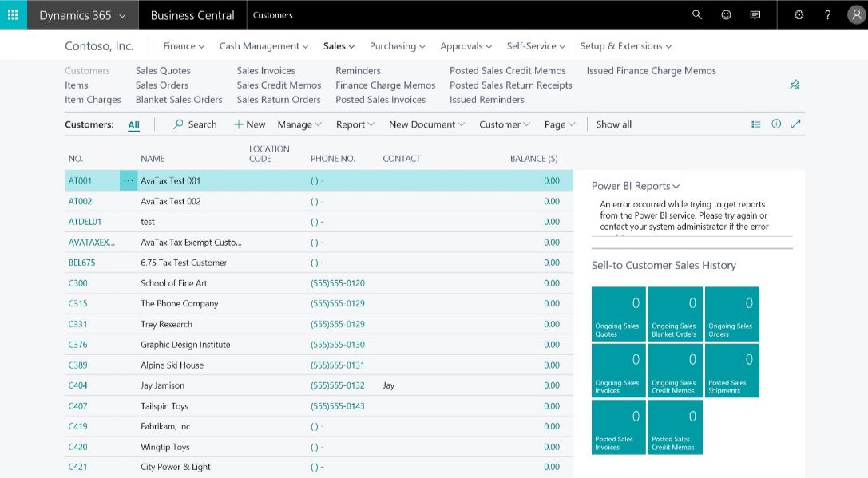868x478 pixels.
Task: Expand the Report action menu
Action: (x=355, y=124)
